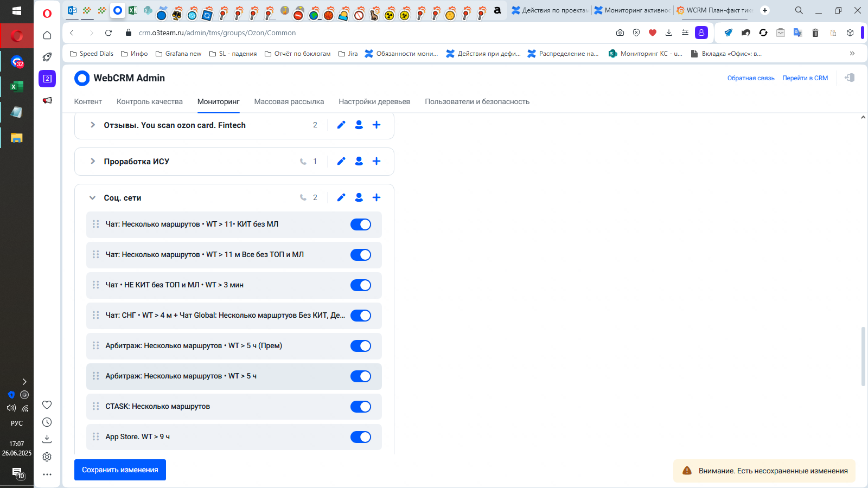Viewport: 868px width, 488px height.
Task: Expand Windows taskbar hidden icons chevron
Action: point(24,382)
